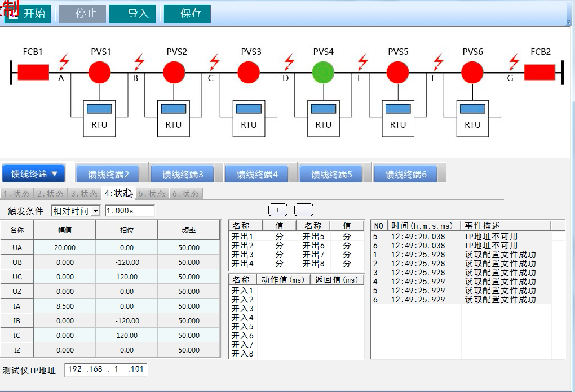This screenshot has height=392, width=575.
Task: Switch to the 馈线终端4 tab
Action: coord(257,175)
